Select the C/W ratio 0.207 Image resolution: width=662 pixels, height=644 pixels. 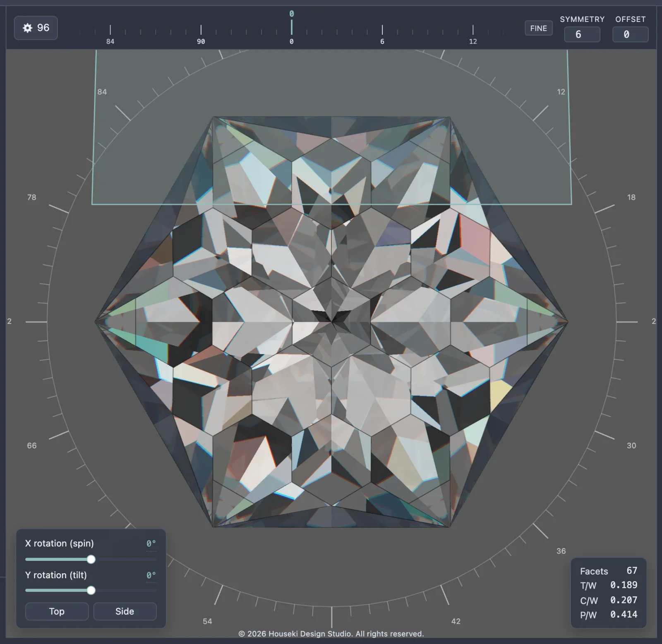pyautogui.click(x=624, y=600)
